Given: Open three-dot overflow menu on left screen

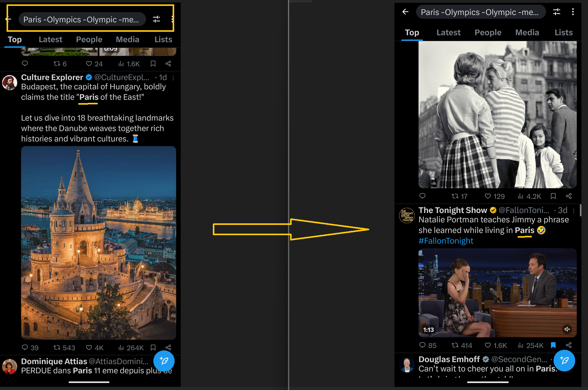Looking at the screenshot, I should [x=172, y=19].
